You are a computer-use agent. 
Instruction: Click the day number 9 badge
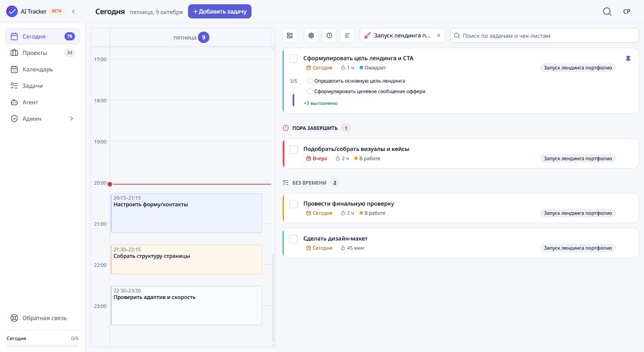203,37
